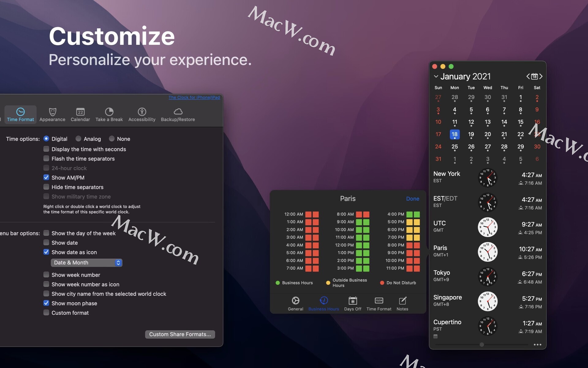Click the Outside Business Hours yellow legend dot
The image size is (588, 368).
point(328,283)
